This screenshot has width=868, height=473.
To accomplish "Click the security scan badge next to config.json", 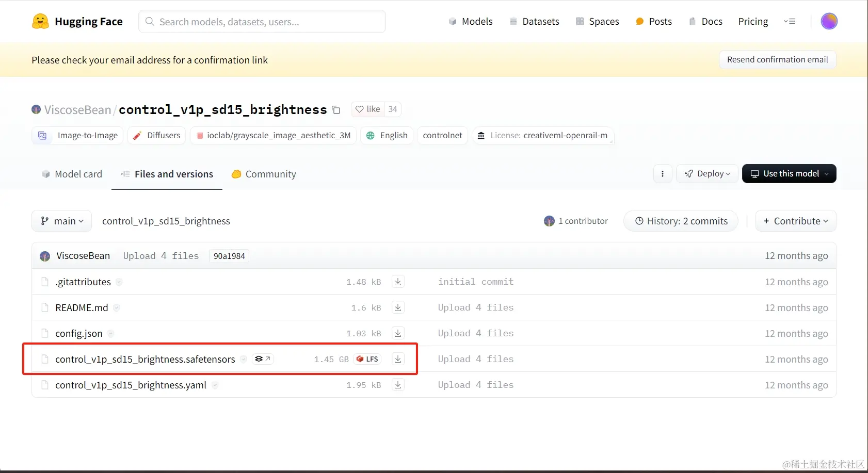I will click(111, 334).
